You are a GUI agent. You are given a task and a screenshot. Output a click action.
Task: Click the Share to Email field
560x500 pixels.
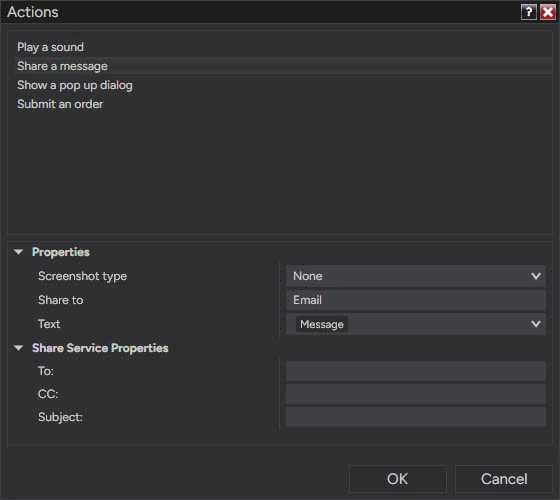416,300
